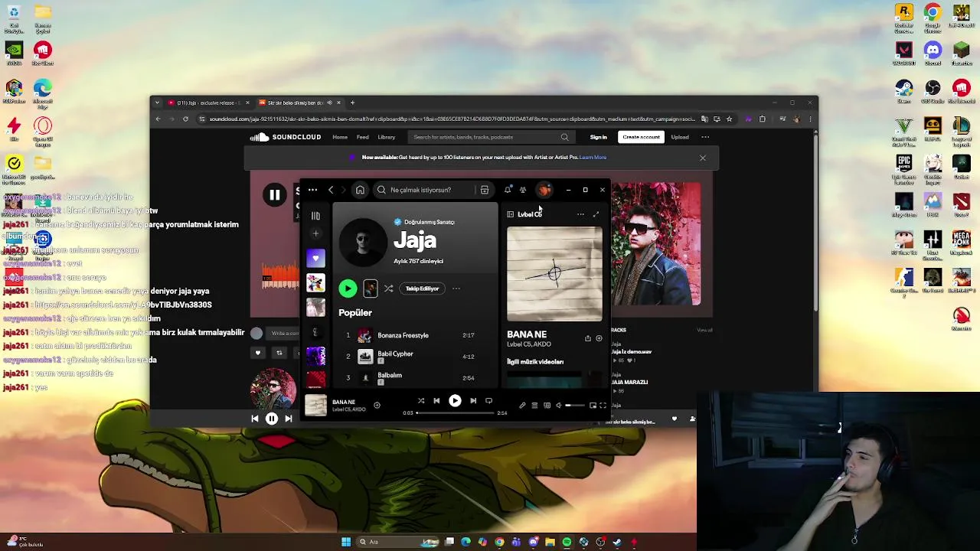Viewport: 980px width, 551px height.
Task: Repost the SoundCloud track
Action: click(x=279, y=353)
